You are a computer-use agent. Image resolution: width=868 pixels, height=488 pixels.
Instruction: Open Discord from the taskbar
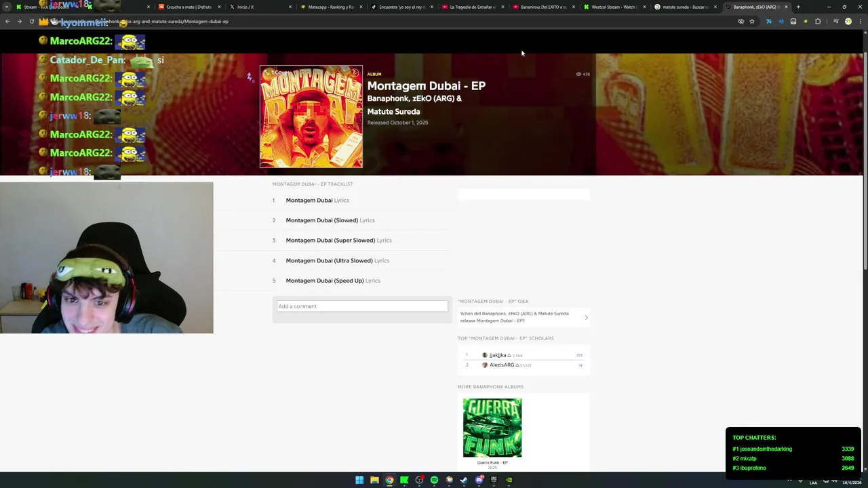click(479, 480)
